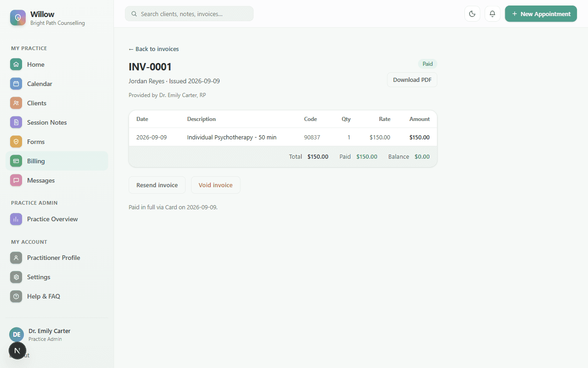Click the INV-0001 heading
Viewport: 588px width, 368px height.
150,67
